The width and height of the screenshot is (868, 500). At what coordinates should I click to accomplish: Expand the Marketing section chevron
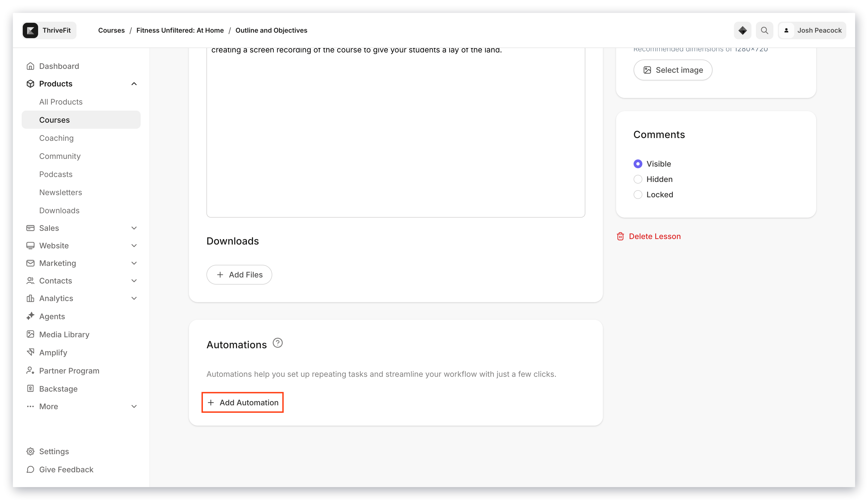point(134,263)
